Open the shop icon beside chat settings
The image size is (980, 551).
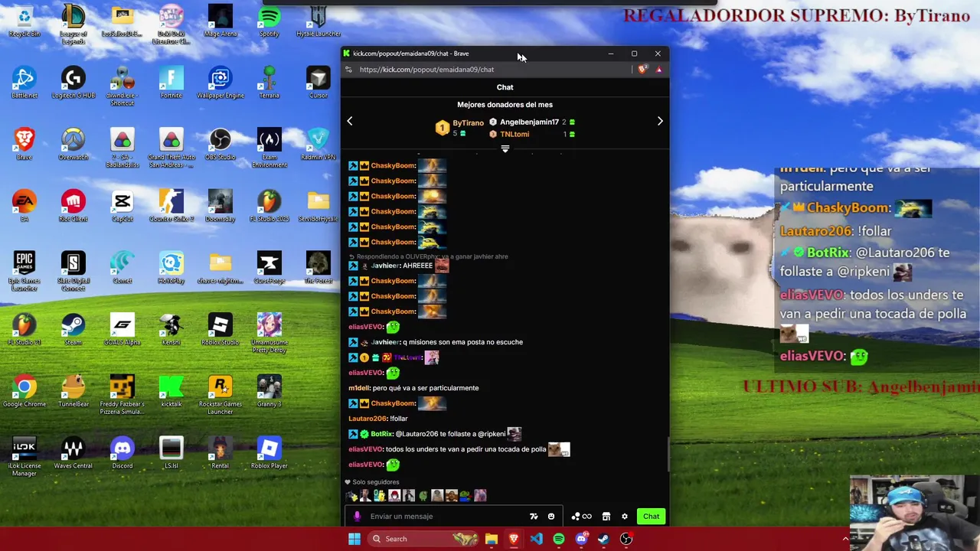606,517
